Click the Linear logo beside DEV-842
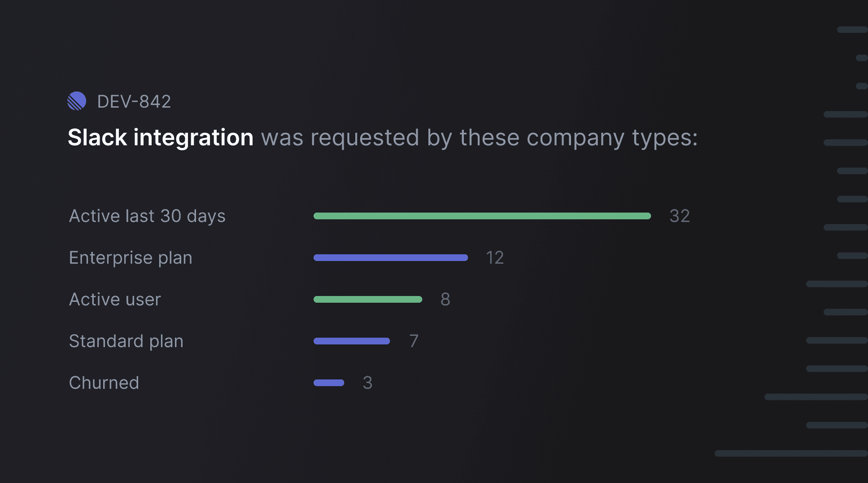This screenshot has height=483, width=868. (x=77, y=101)
